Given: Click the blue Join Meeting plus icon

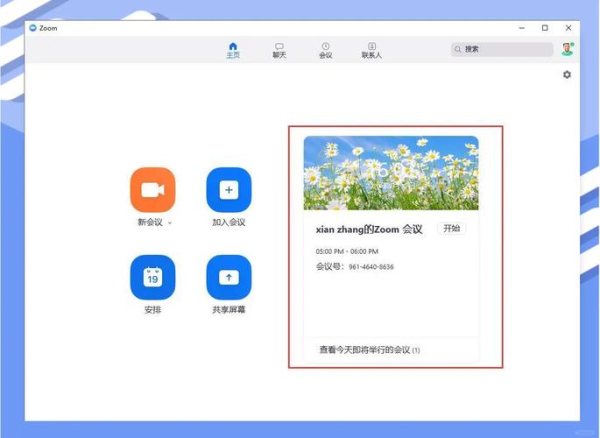Looking at the screenshot, I should (229, 190).
